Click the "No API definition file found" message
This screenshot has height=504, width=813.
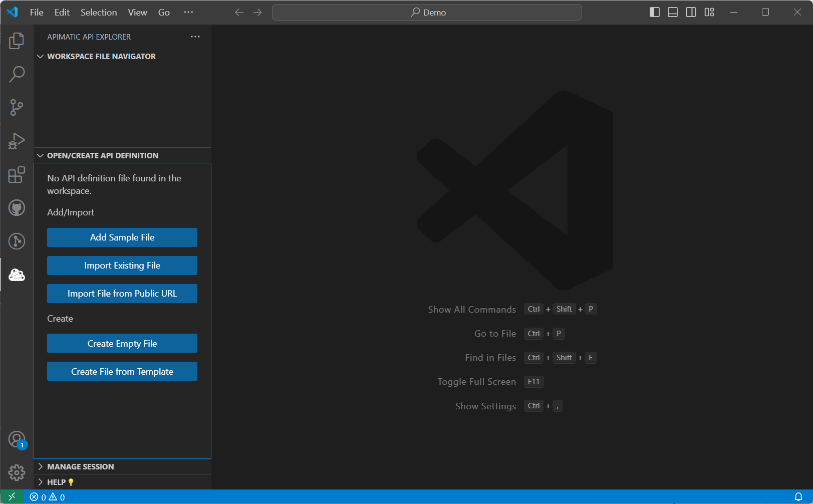[x=114, y=184]
